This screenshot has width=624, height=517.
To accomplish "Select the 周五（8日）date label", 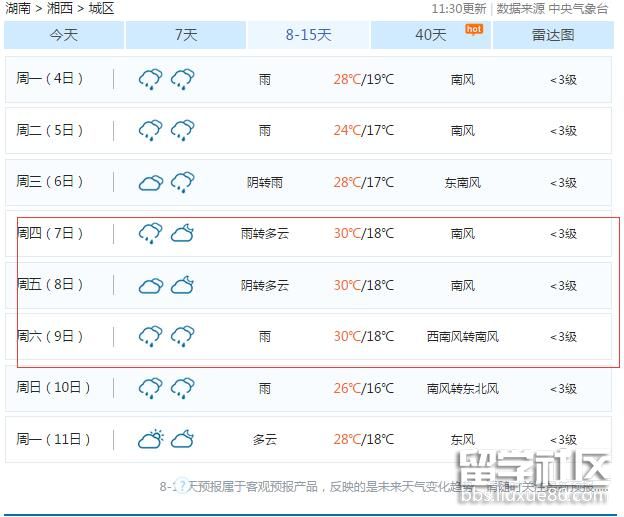I will point(50,285).
